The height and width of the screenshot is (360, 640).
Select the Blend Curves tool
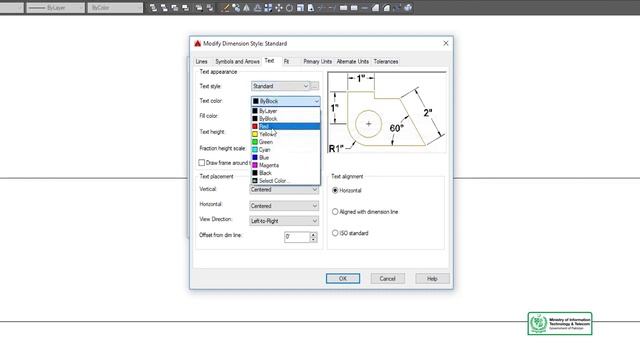coord(397,8)
